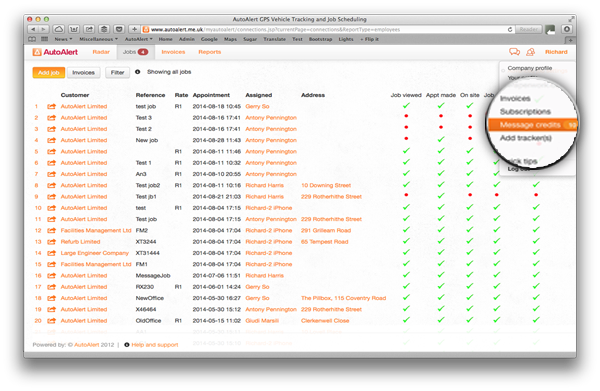The width and height of the screenshot is (600, 391).
Task: Click the Invoices button beside Add job
Action: 83,73
